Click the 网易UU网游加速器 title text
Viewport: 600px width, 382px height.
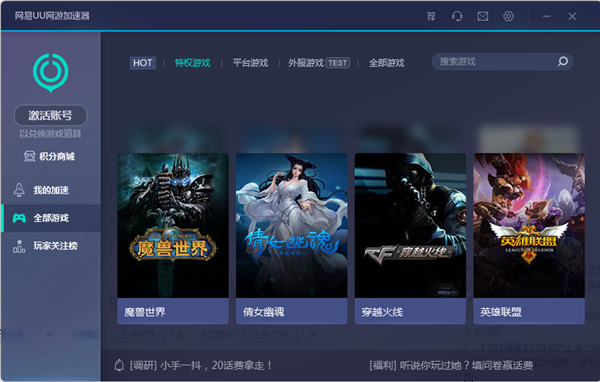coord(52,16)
